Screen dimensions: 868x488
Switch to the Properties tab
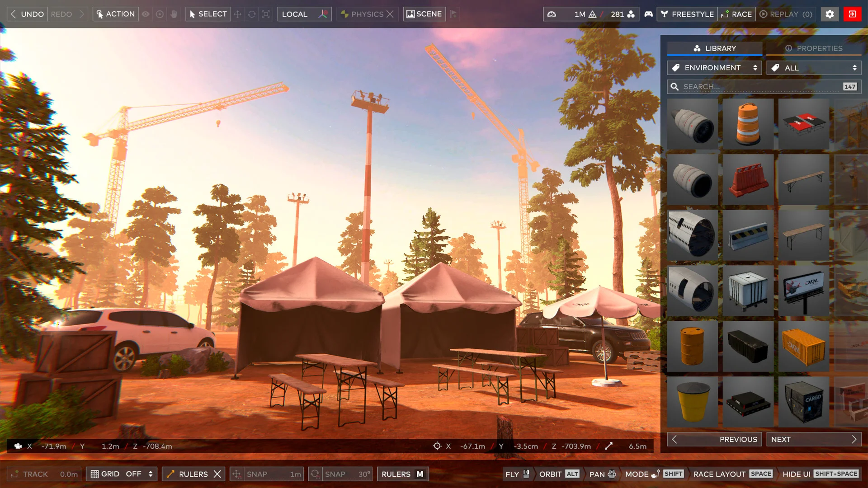click(814, 48)
